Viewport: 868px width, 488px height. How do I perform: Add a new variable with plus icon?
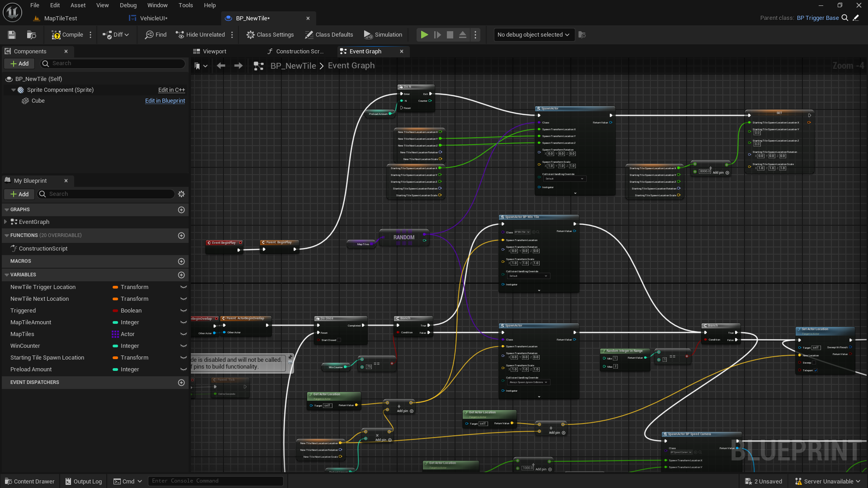[181, 275]
